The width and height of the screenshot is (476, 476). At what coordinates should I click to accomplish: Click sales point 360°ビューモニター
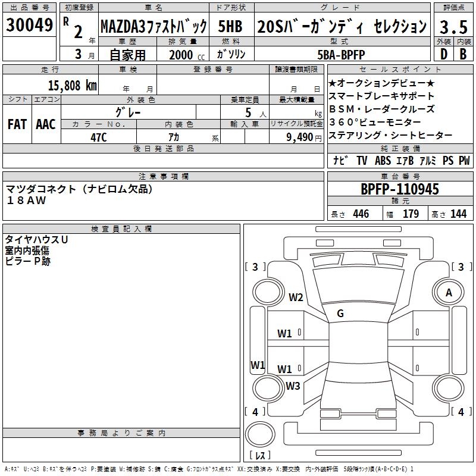[375, 122]
